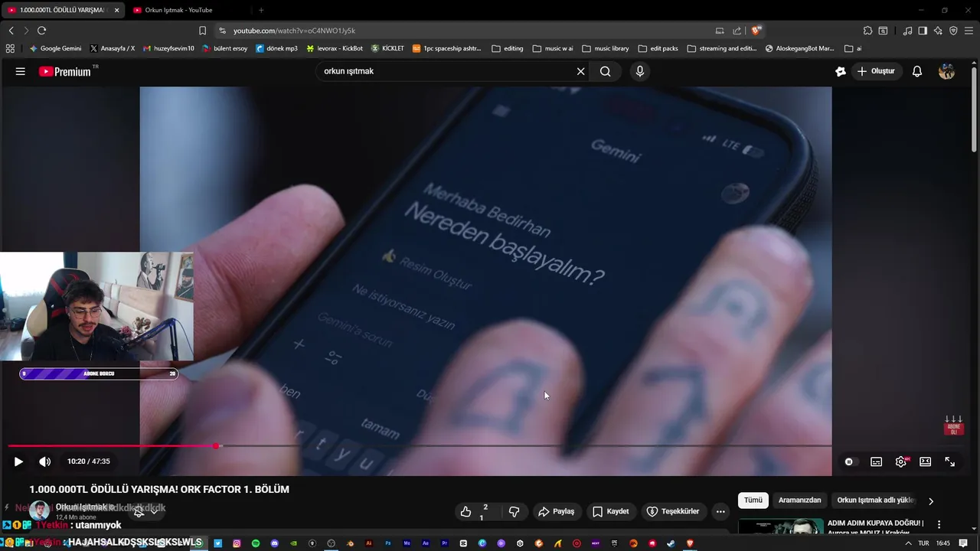Open a new browser tab
The width and height of the screenshot is (980, 551).
[261, 10]
